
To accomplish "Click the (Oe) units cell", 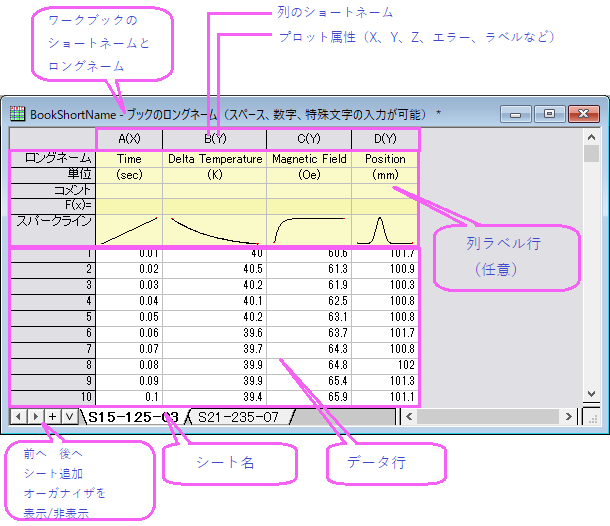I will tap(309, 175).
